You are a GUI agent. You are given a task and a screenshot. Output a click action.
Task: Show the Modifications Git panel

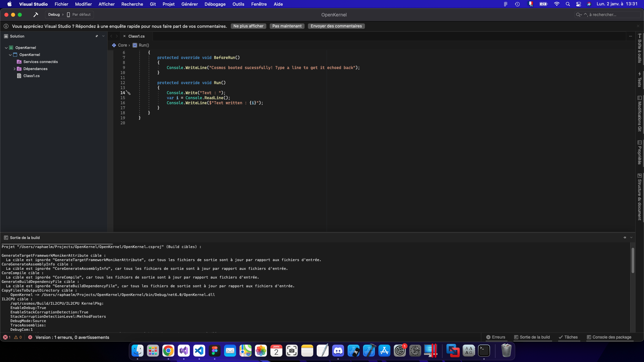point(640,114)
